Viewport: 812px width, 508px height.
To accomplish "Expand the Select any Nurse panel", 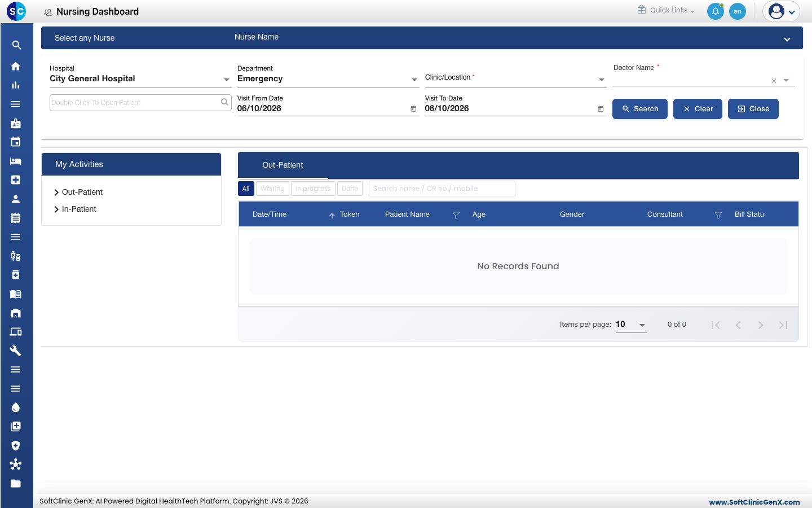I will 787,39.
